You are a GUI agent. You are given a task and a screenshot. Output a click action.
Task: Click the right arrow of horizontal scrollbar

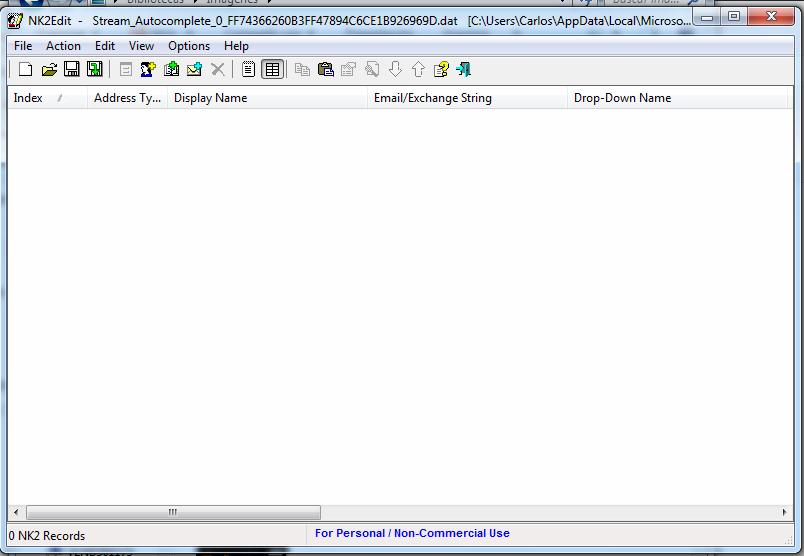point(784,512)
